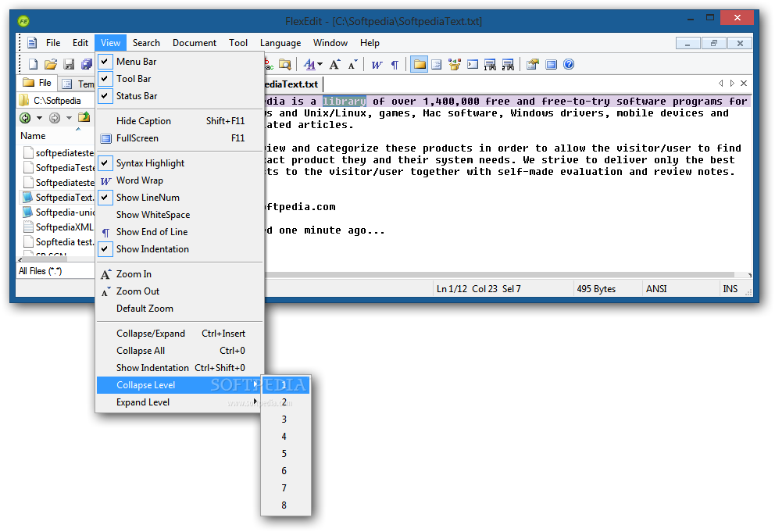Open the Language menu
Screen dimensions: 775x532
coord(280,43)
